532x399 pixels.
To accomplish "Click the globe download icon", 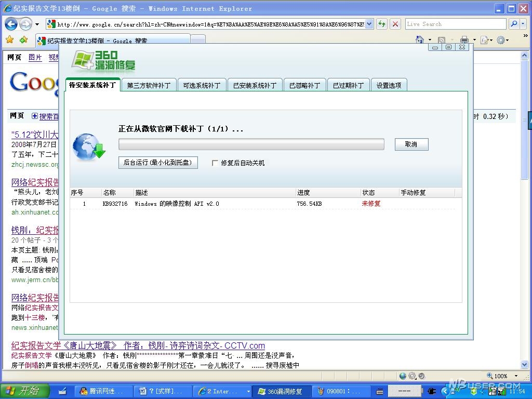I will (x=89, y=147).
